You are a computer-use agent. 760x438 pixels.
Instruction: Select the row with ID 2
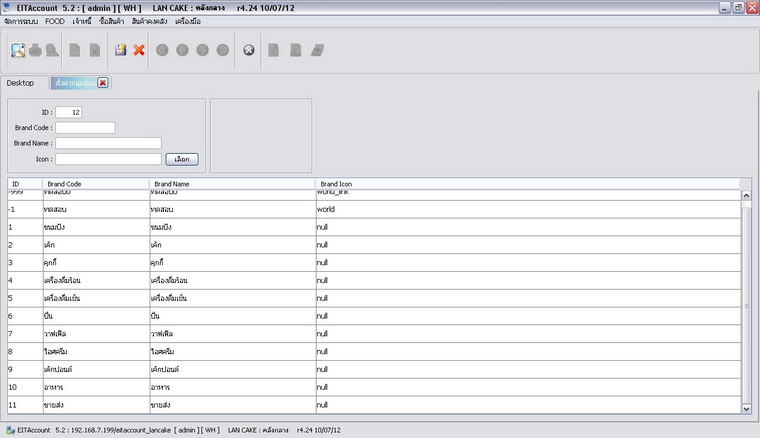(x=374, y=245)
